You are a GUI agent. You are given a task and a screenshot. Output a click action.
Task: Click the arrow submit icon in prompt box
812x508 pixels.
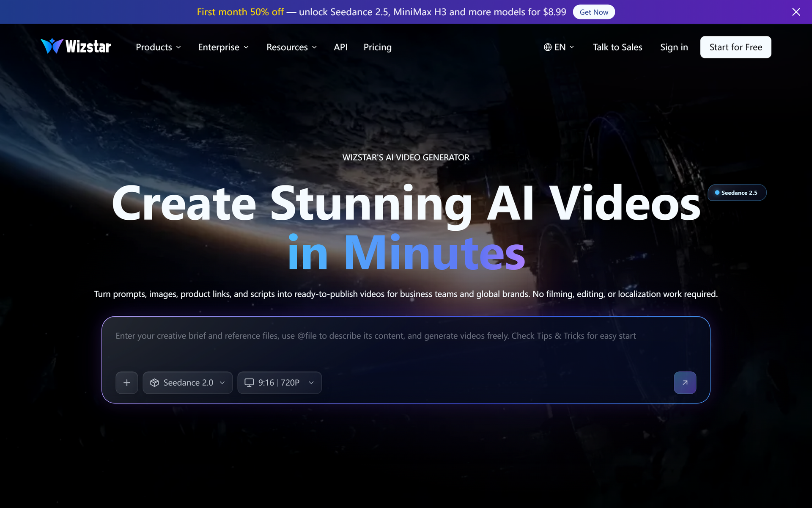685,383
